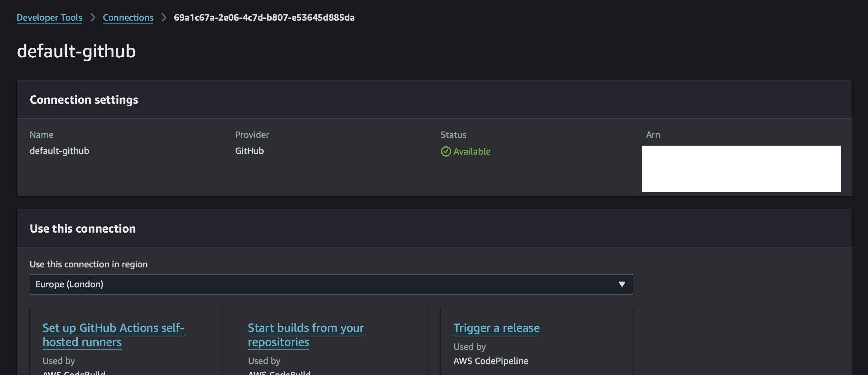868x375 pixels.
Task: Click the chevron after Connections breadcrumb
Action: 164,17
